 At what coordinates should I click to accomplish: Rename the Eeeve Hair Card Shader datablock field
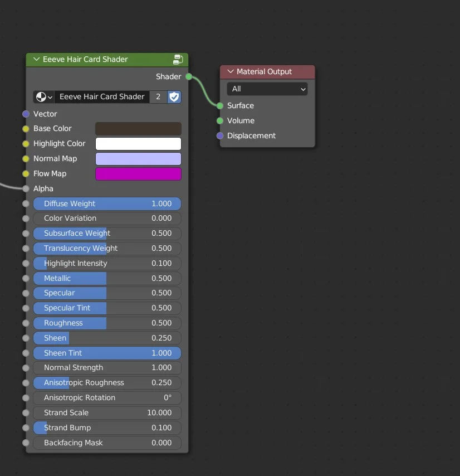pos(101,96)
